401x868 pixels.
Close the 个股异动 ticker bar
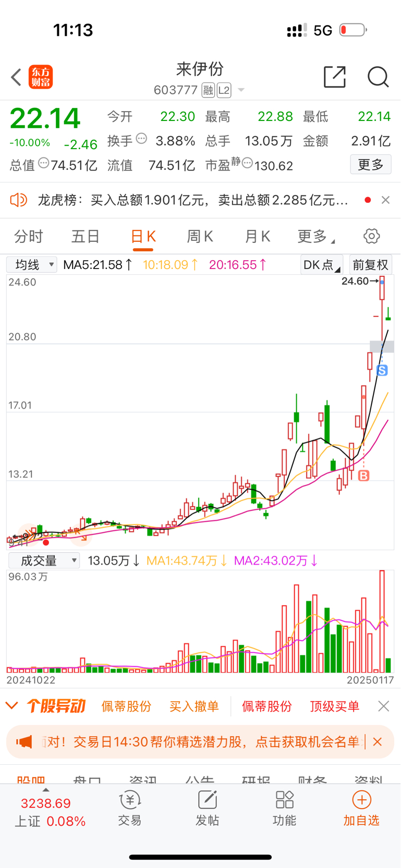384,706
